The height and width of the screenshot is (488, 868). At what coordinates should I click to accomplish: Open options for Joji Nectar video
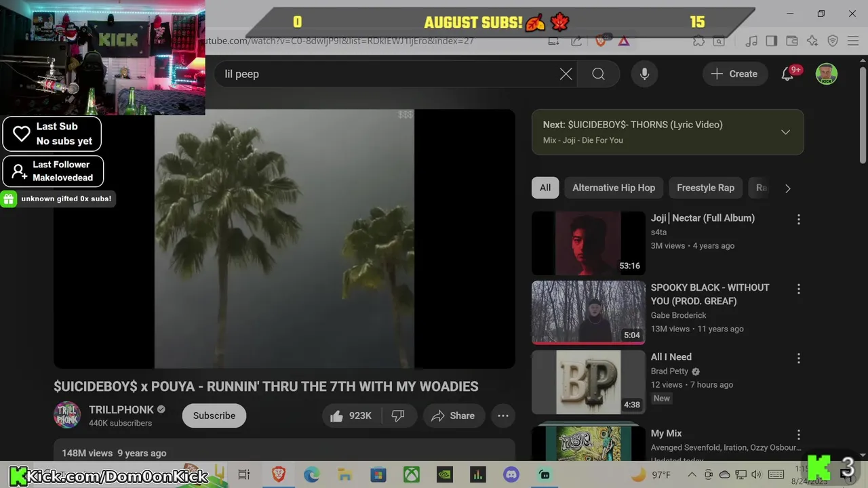point(798,220)
